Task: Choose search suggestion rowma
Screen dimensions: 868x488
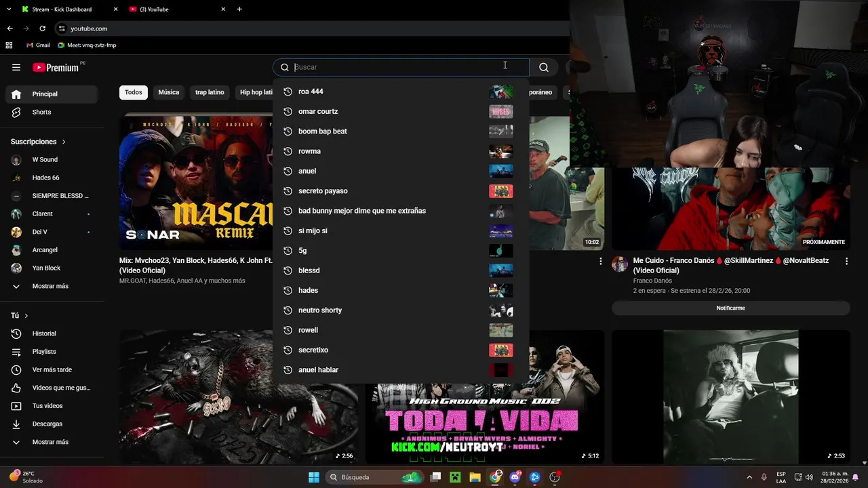Action: pyautogui.click(x=400, y=151)
